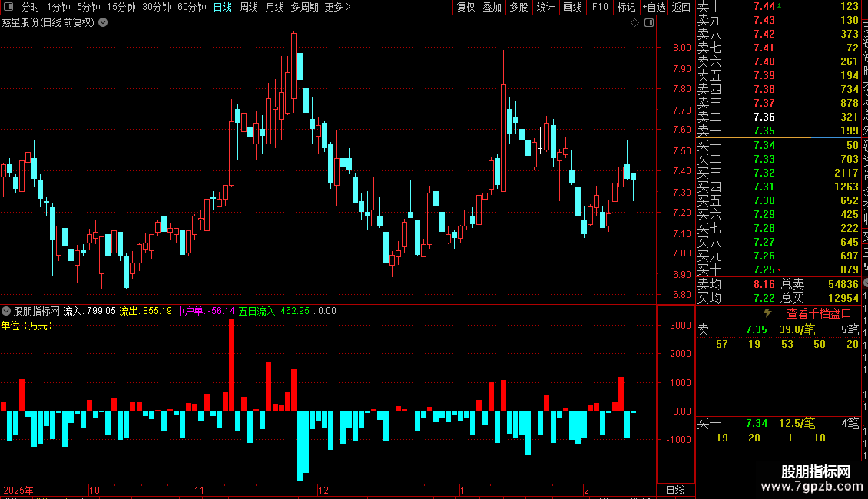Select the 买十 7.25 order row
The height and width of the screenshot is (499, 868).
click(778, 270)
